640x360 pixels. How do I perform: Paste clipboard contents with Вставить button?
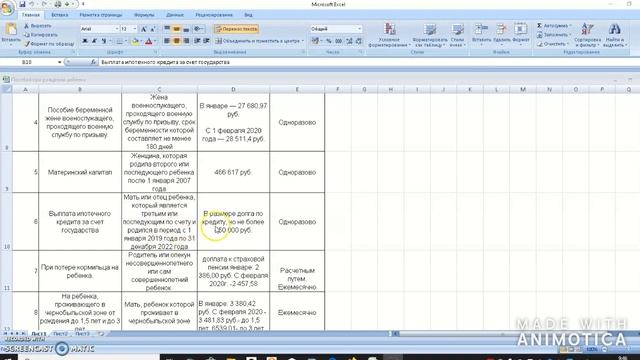[11, 34]
